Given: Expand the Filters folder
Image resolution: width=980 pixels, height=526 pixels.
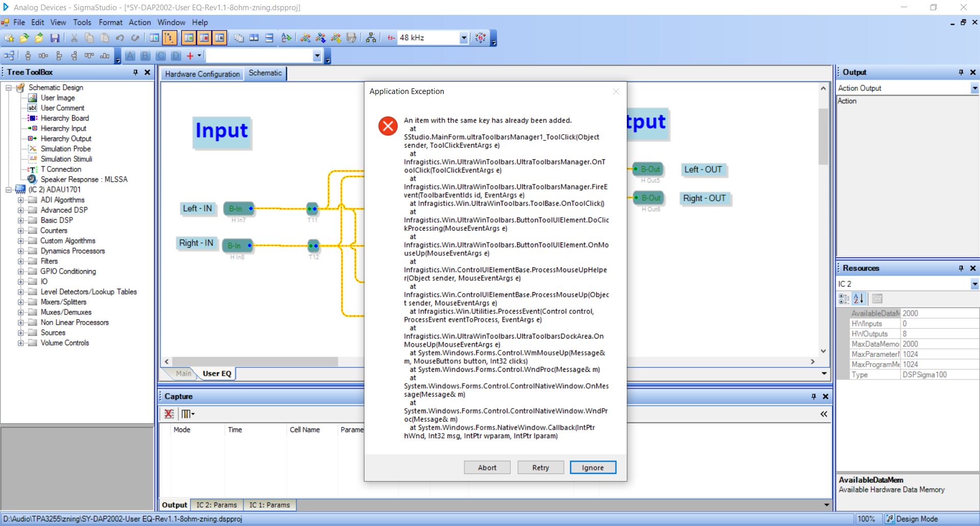Looking at the screenshot, I should click(x=21, y=261).
